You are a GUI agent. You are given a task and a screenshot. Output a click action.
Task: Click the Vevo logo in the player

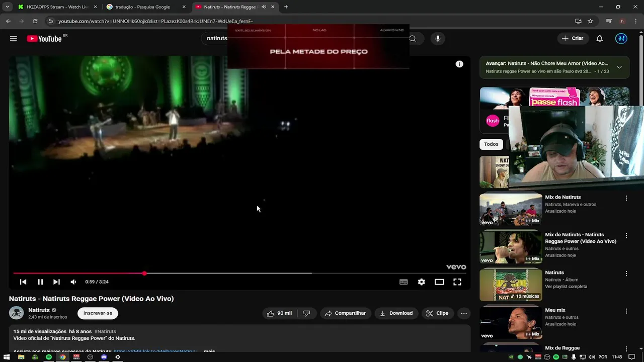coord(456,267)
